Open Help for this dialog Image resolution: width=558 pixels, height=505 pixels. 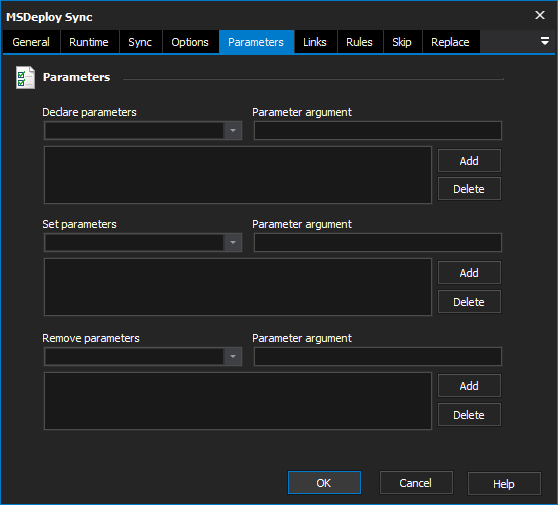(504, 484)
